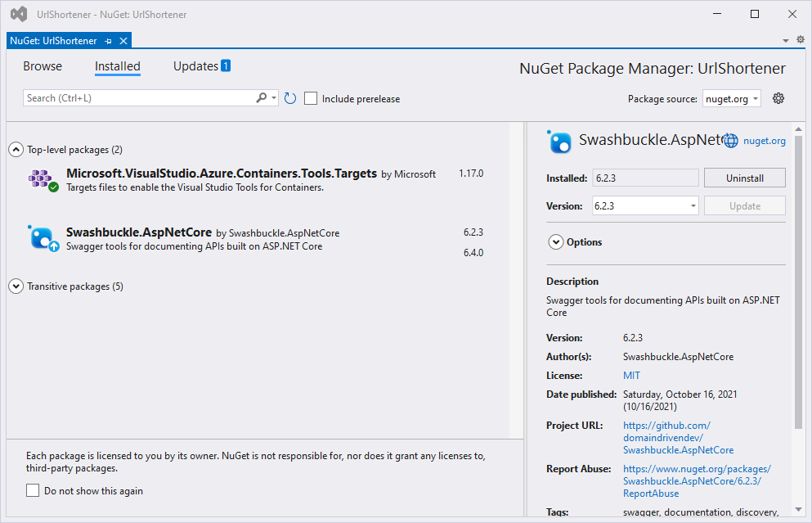
Task: Check the Do not show this again box
Action: 33,490
